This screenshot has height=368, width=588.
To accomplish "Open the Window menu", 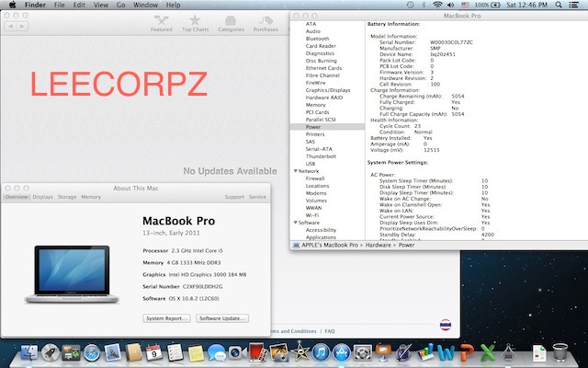I will pos(145,5).
